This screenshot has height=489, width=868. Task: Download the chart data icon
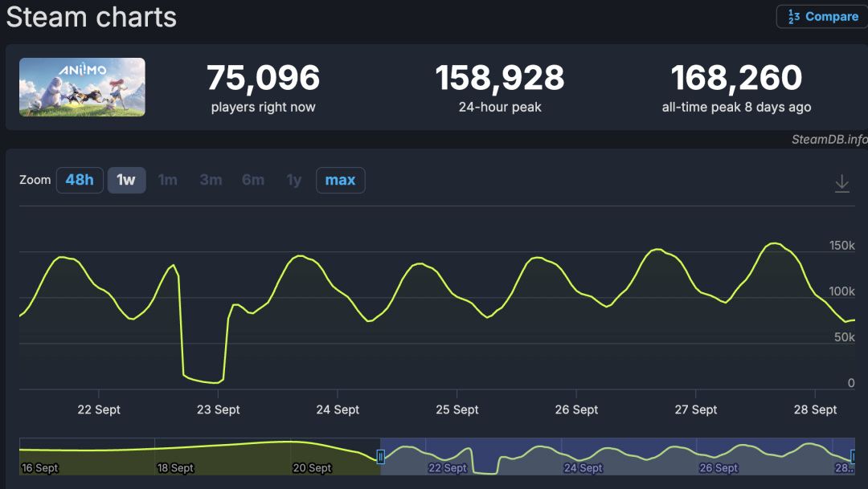coord(841,183)
